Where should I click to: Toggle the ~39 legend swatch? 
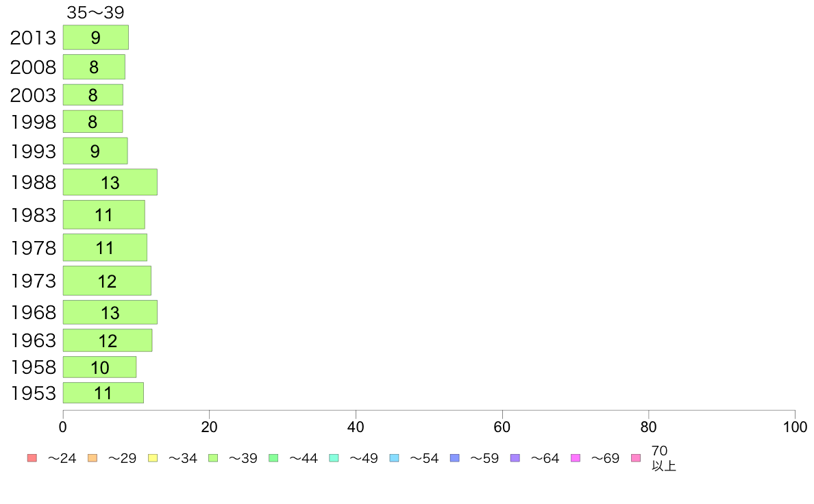coord(213,458)
